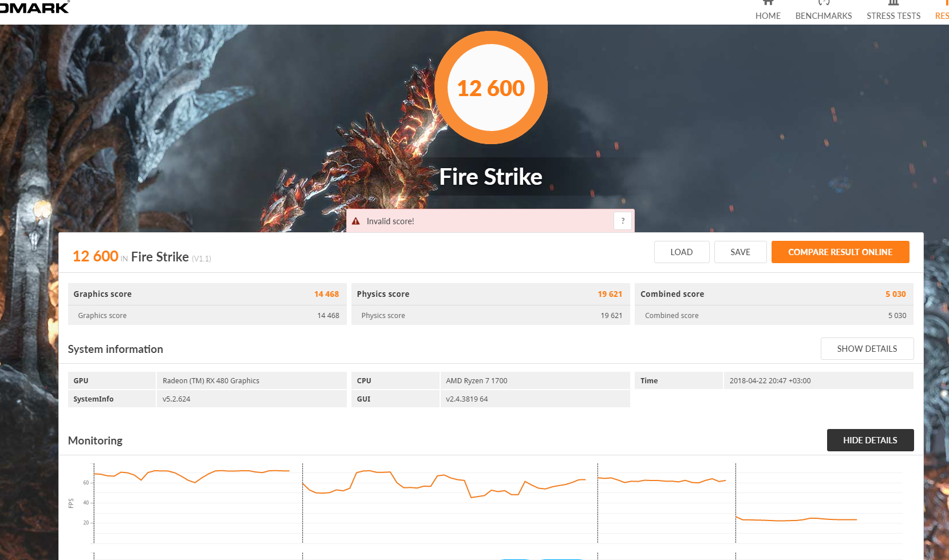
Task: Select the Physics score header row
Action: point(491,294)
